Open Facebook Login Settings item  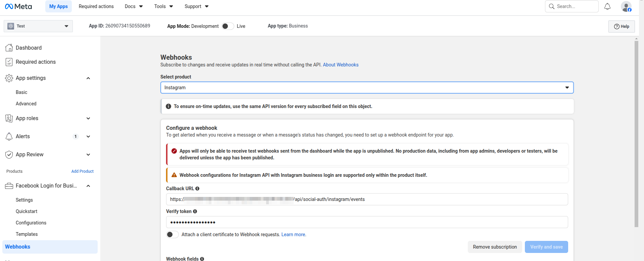[24, 200]
